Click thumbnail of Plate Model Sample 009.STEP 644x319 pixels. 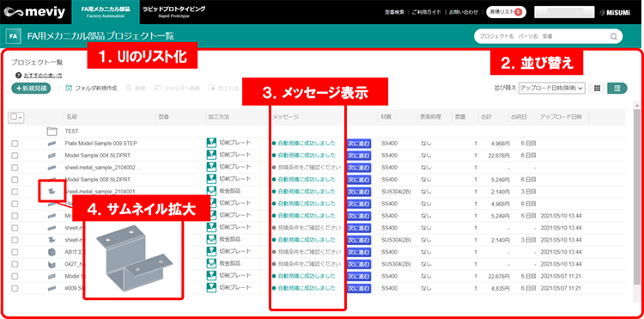point(52,144)
